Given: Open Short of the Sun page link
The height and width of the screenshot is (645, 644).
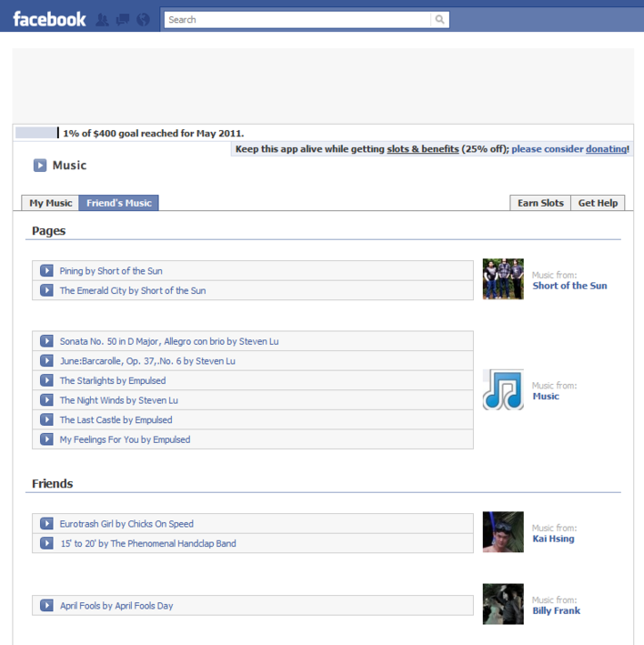Looking at the screenshot, I should [x=569, y=286].
